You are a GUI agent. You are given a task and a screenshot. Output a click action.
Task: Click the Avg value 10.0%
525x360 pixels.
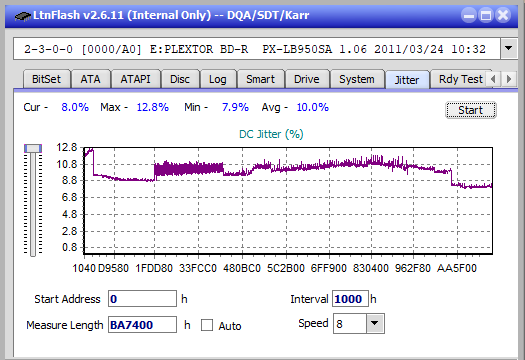(313, 107)
